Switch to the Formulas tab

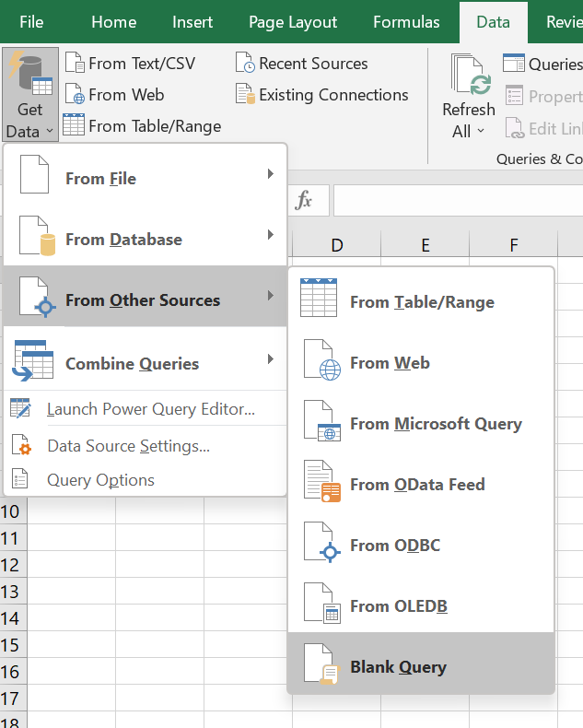pyautogui.click(x=406, y=22)
